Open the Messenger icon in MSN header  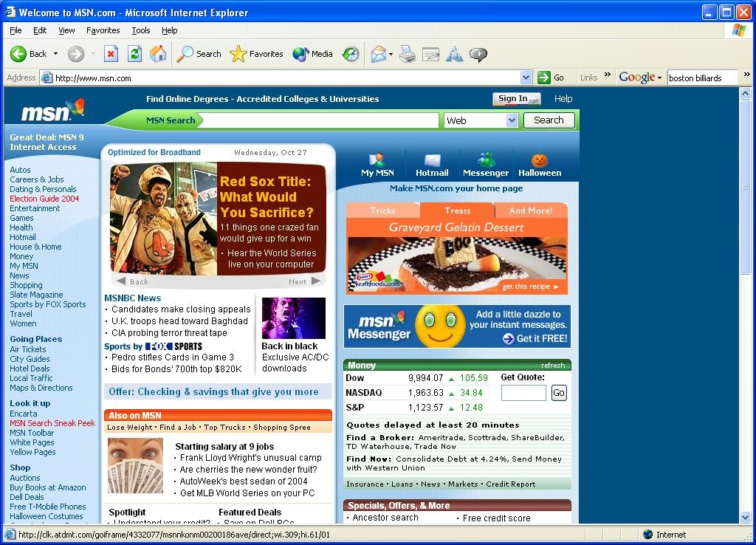click(x=486, y=160)
